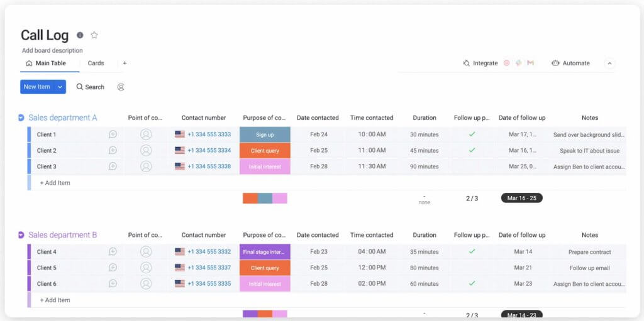Click the Search magnifier button
The width and height of the screenshot is (644, 321).
(x=91, y=87)
